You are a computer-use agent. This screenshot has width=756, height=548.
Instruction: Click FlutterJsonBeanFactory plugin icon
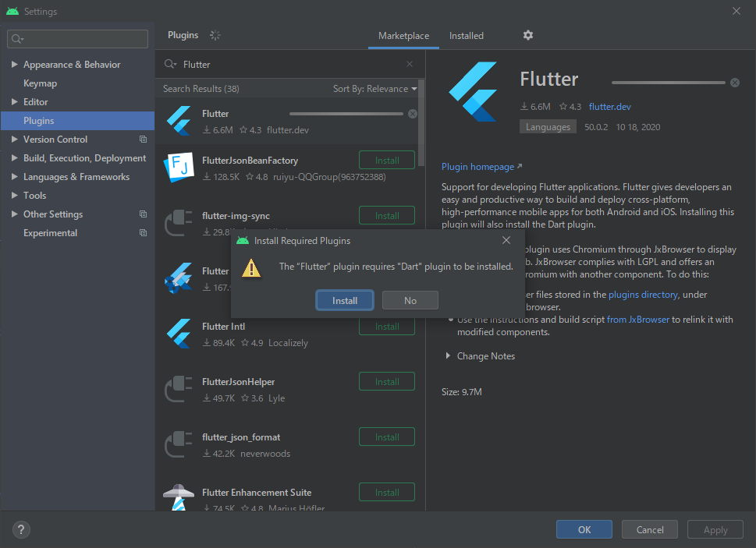point(179,168)
